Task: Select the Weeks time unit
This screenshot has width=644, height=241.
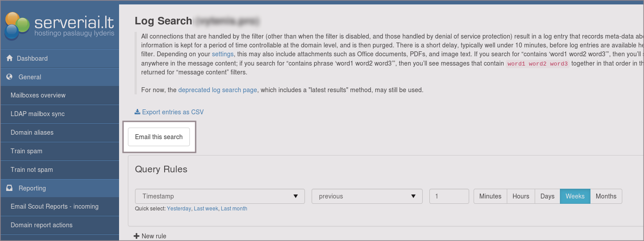Action: tap(575, 196)
